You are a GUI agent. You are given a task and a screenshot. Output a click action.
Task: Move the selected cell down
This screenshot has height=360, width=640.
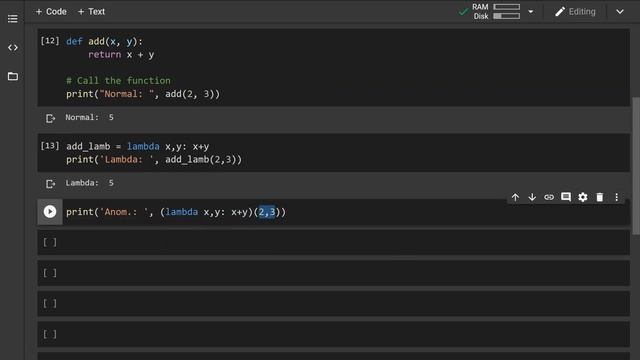[532, 198]
